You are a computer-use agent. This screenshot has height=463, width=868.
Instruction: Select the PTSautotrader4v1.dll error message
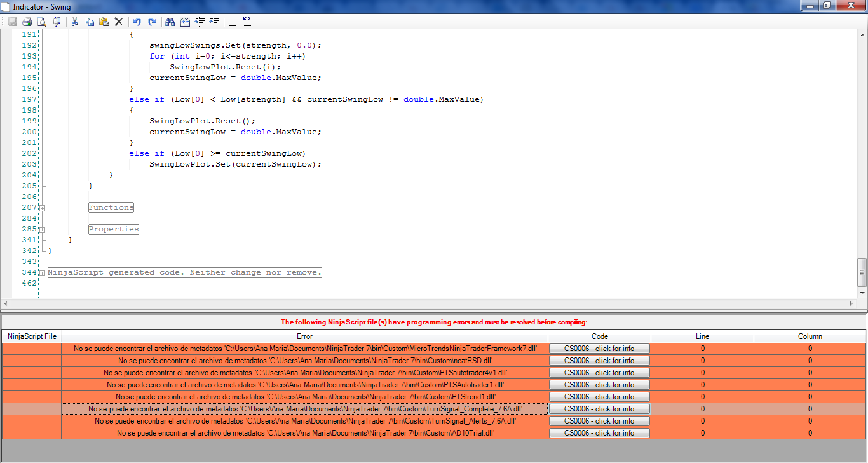[305, 373]
